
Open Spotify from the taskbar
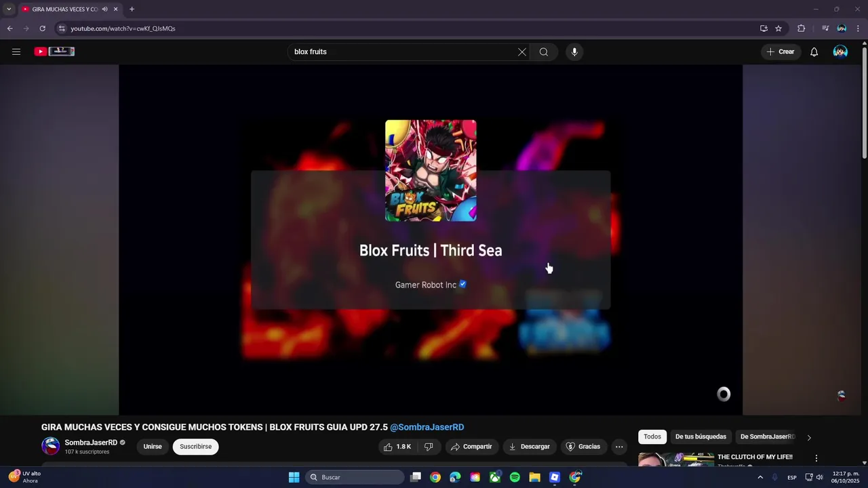pos(515,477)
